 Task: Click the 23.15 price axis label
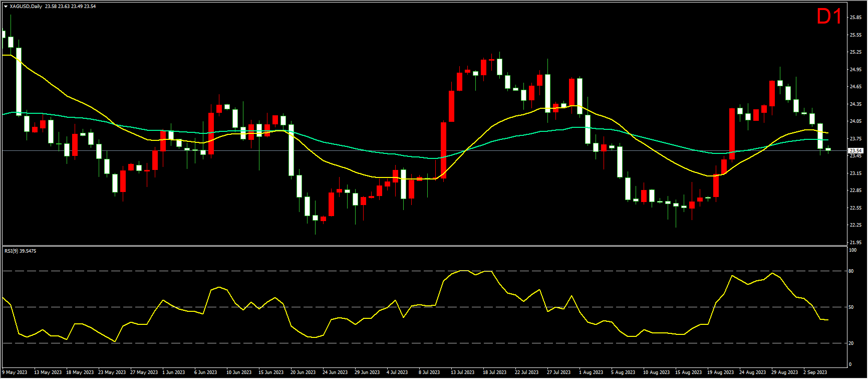(x=855, y=173)
